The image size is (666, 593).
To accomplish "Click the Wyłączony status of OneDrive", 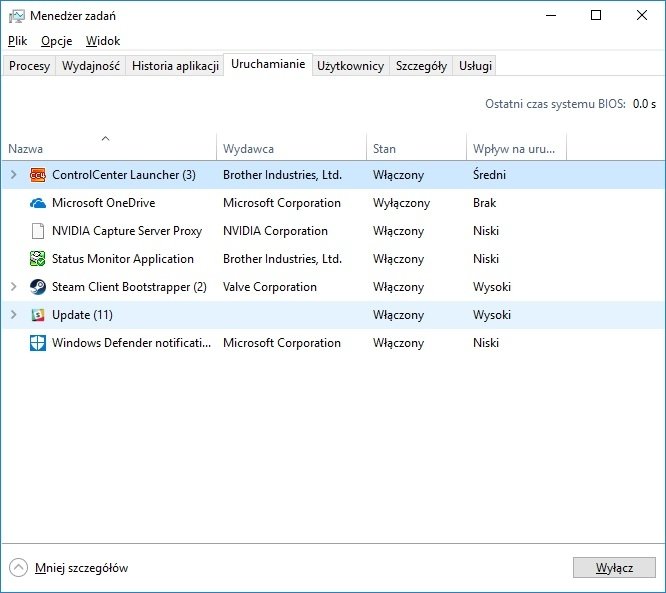I will pyautogui.click(x=401, y=203).
